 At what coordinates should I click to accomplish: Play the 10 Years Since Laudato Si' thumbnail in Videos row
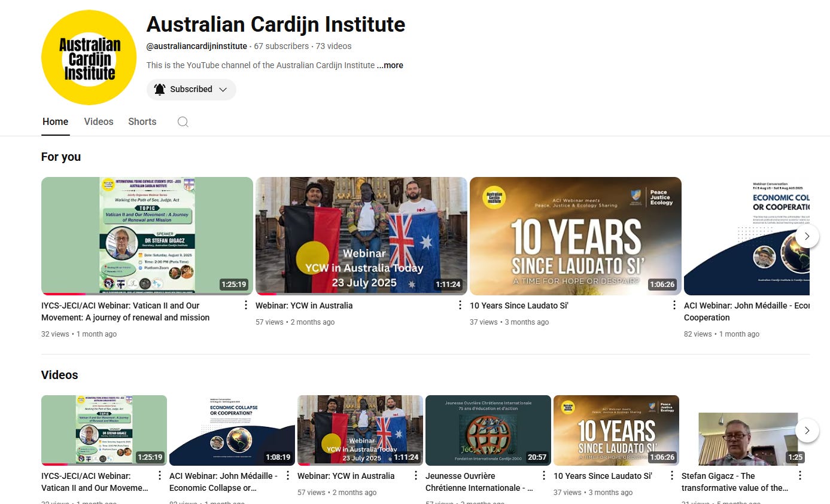click(616, 430)
